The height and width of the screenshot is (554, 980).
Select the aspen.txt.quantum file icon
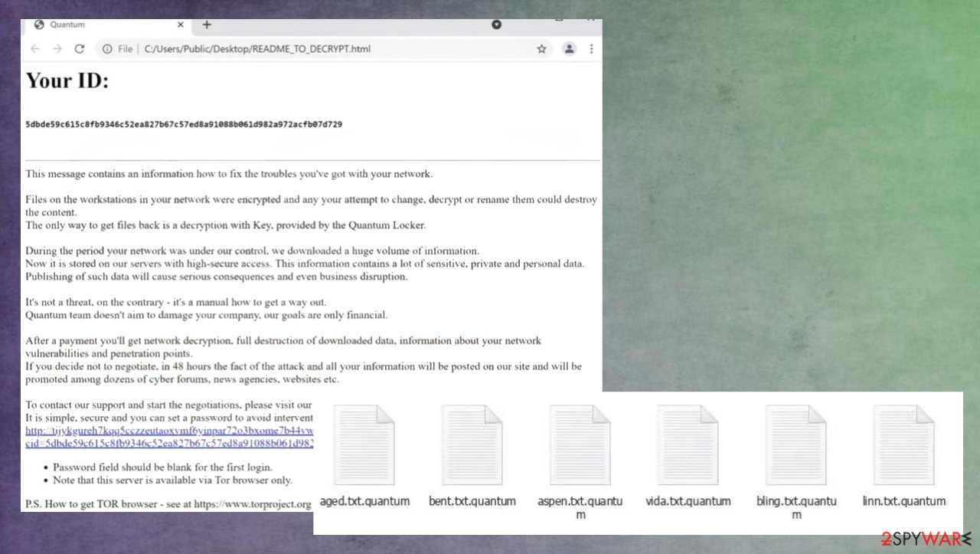click(x=580, y=444)
